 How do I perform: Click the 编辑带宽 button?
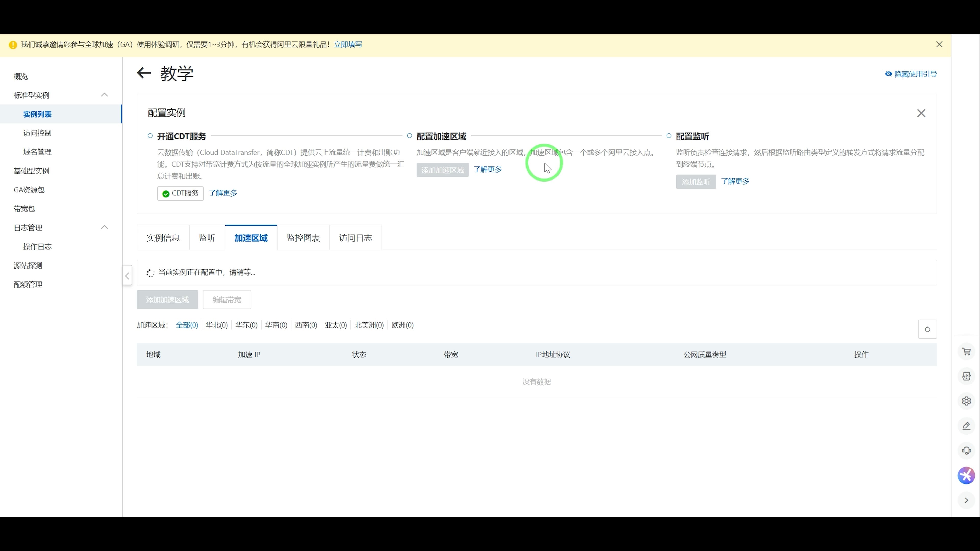click(227, 300)
